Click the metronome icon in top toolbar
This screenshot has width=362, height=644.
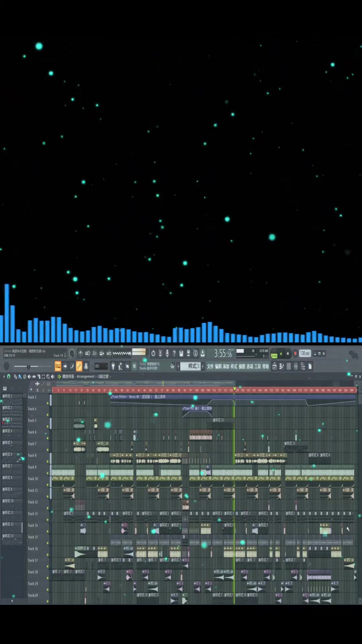coord(80,353)
